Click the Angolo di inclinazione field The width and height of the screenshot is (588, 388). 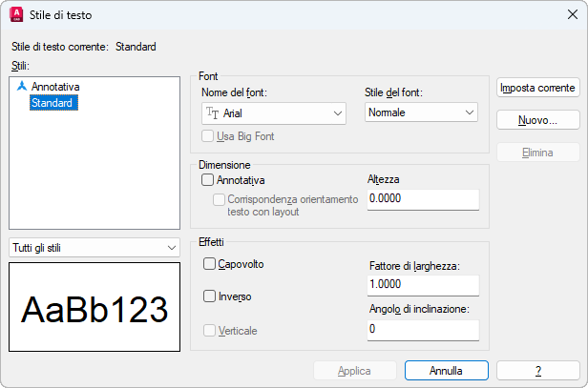click(x=422, y=328)
